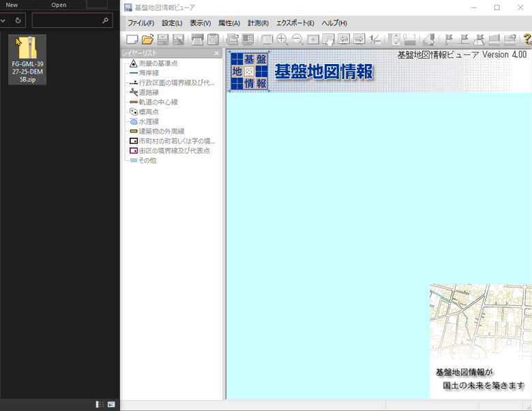Activate the hand pan tool

pyautogui.click(x=328, y=40)
